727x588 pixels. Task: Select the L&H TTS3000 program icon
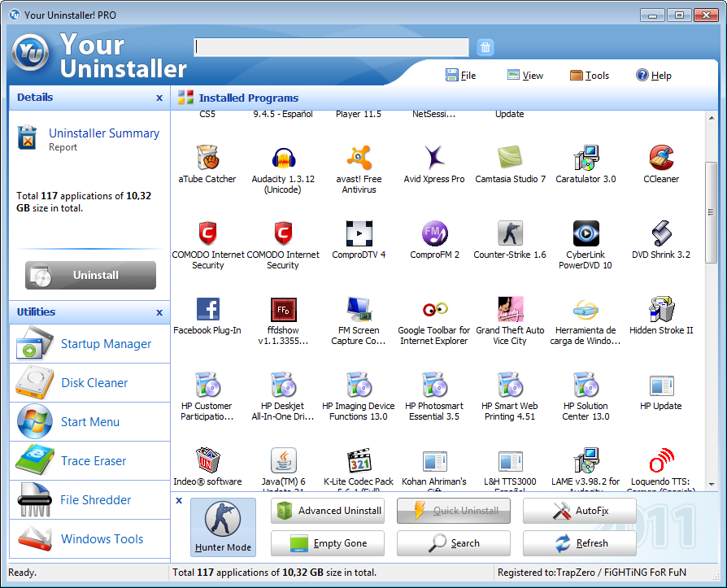510,461
